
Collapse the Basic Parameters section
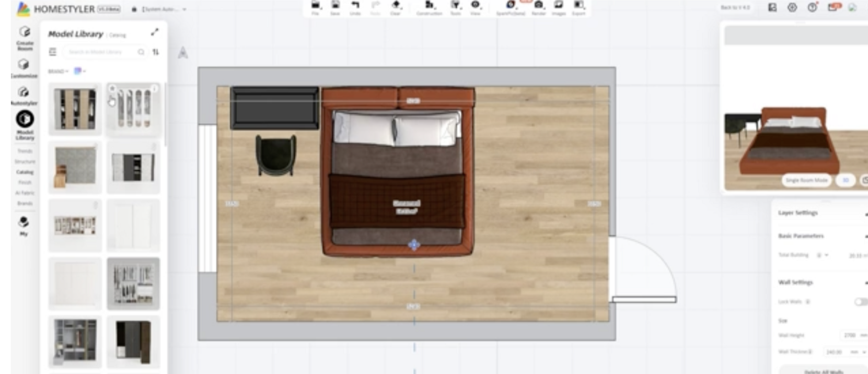(865, 237)
